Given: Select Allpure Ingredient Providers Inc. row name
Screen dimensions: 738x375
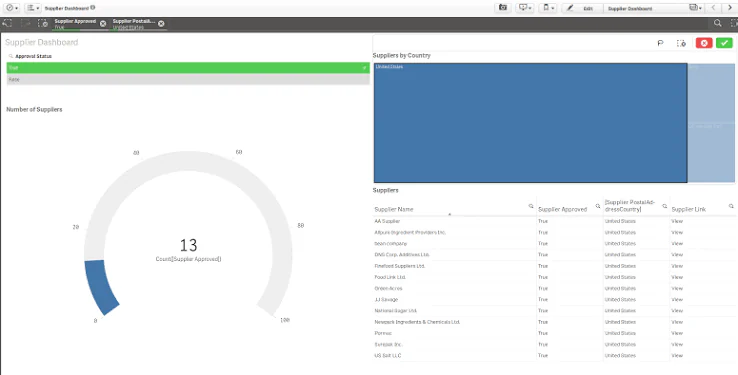Looking at the screenshot, I should tap(410, 232).
